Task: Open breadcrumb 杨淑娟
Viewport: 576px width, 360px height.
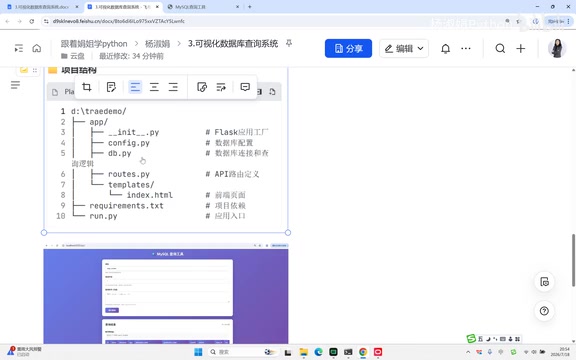Action: [157, 44]
